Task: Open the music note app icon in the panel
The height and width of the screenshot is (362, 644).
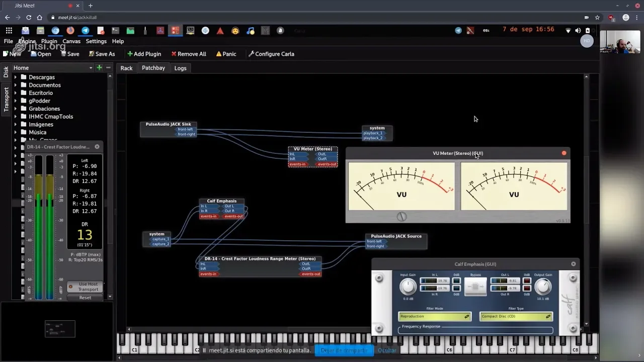Action: click(x=251, y=31)
